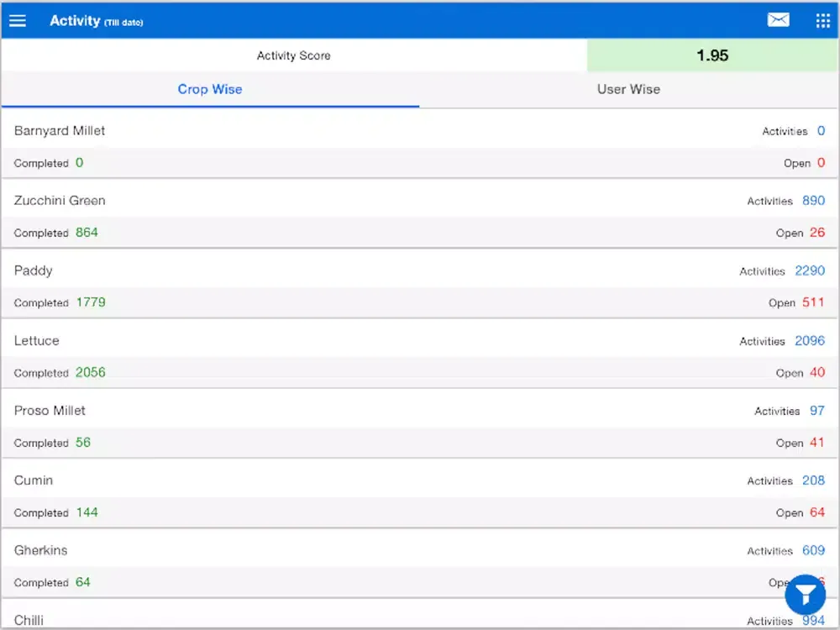Open the mail envelope icon
Viewport: 840px width, 630px height.
pyautogui.click(x=778, y=20)
